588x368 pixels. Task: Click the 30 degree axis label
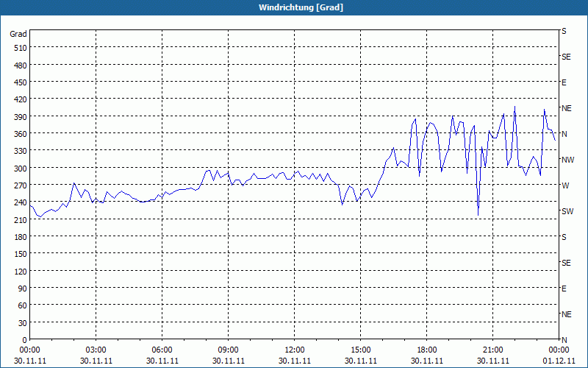(x=24, y=323)
